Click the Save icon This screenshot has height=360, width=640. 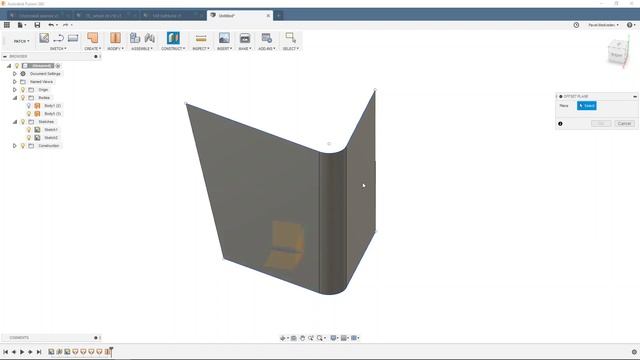tap(37, 25)
